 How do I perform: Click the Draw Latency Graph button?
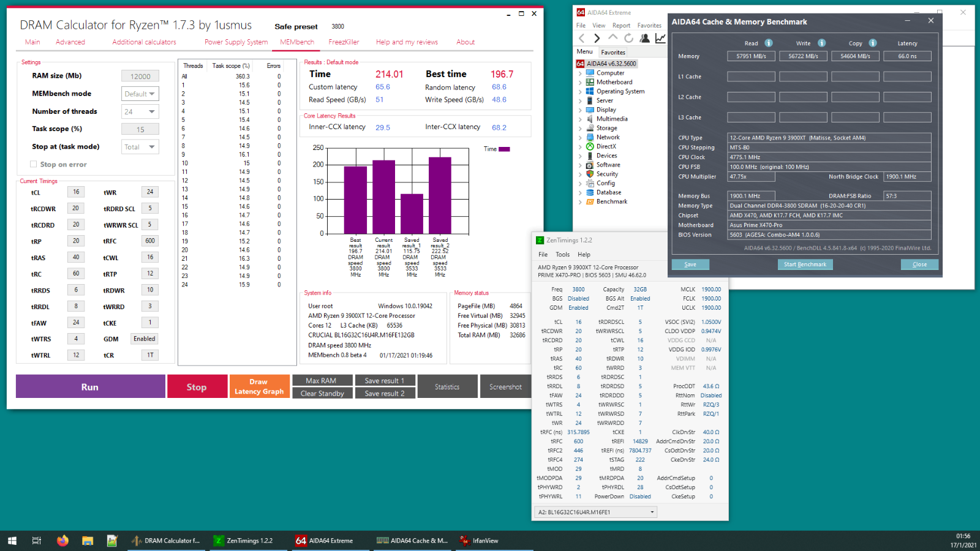(259, 387)
